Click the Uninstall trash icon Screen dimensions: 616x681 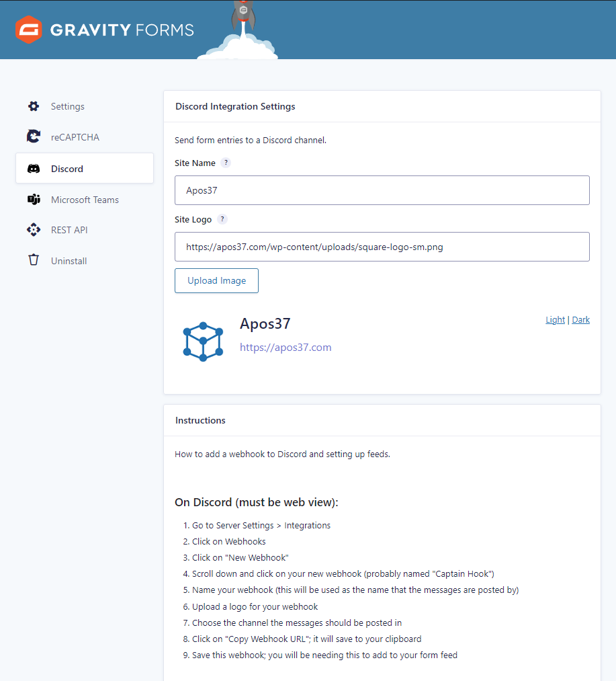point(34,260)
